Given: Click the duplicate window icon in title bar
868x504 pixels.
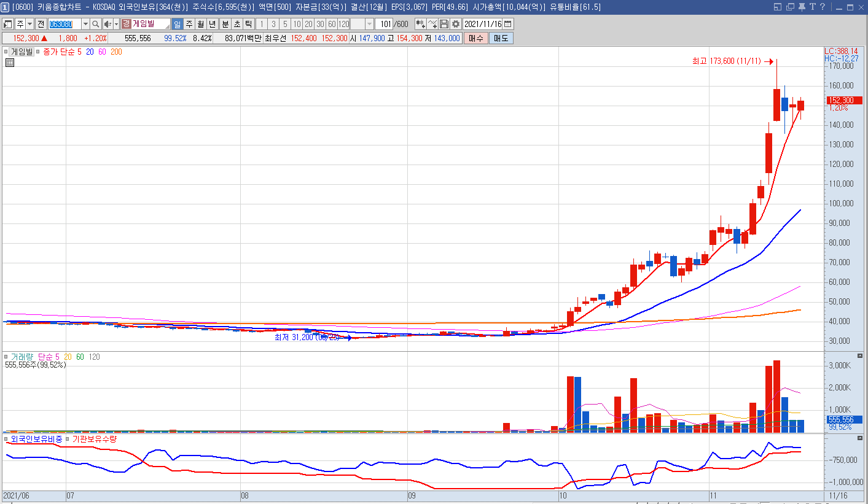Looking at the screenshot, I should coord(790,7).
